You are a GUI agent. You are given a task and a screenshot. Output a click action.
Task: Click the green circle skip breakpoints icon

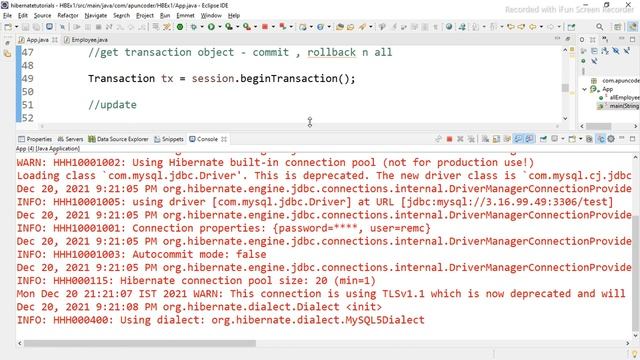tap(180, 27)
